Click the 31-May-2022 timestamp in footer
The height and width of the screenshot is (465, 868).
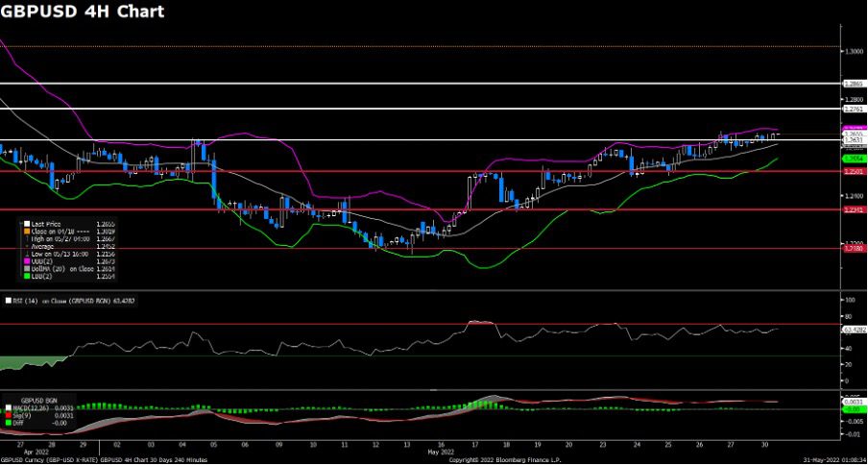(832, 460)
